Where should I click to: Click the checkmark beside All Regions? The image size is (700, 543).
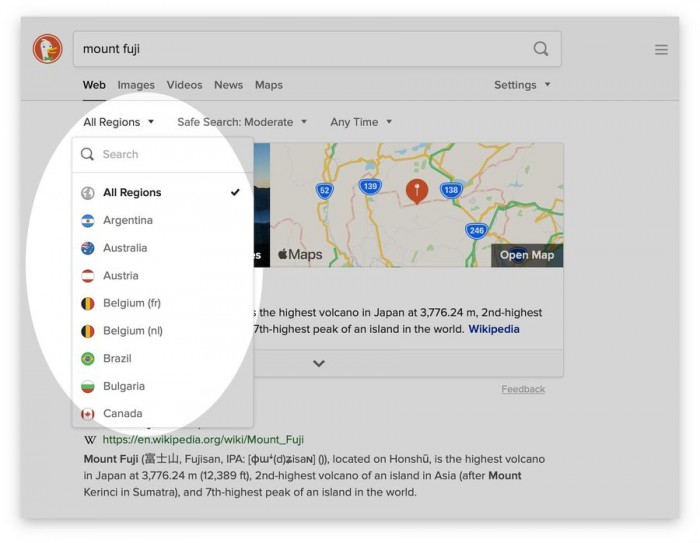click(x=235, y=192)
